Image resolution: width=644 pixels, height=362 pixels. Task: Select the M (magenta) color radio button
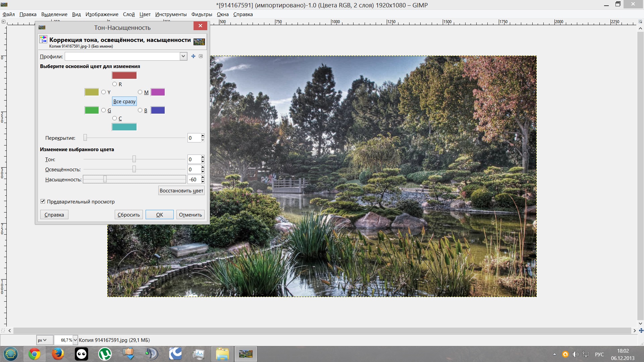pos(140,92)
